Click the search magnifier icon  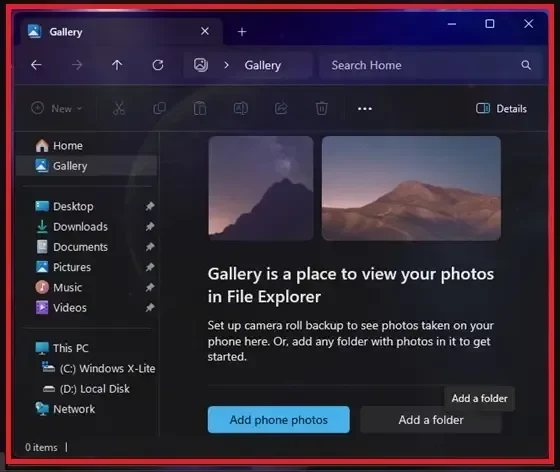[x=526, y=65]
